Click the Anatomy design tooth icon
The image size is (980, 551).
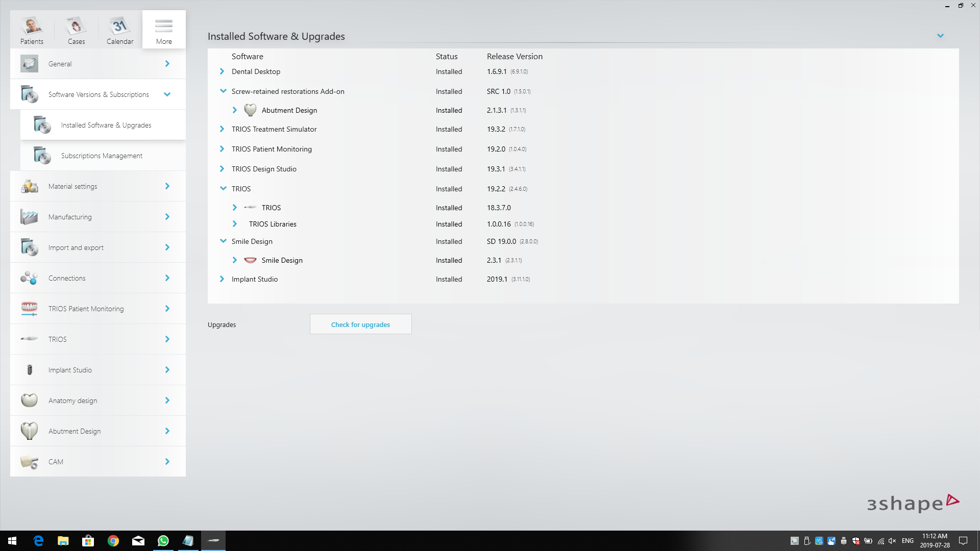pyautogui.click(x=29, y=400)
